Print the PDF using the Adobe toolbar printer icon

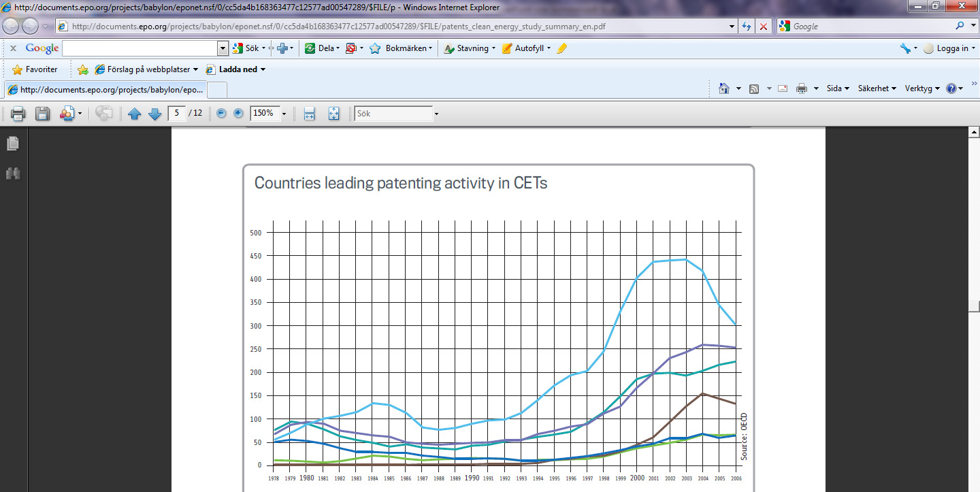pos(18,114)
